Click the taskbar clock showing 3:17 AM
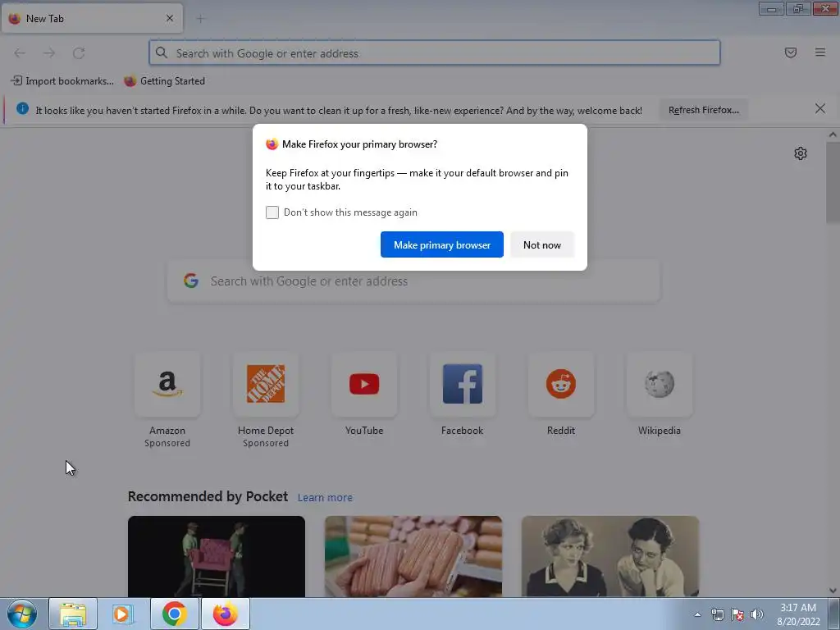This screenshot has width=840, height=630. coord(798,614)
